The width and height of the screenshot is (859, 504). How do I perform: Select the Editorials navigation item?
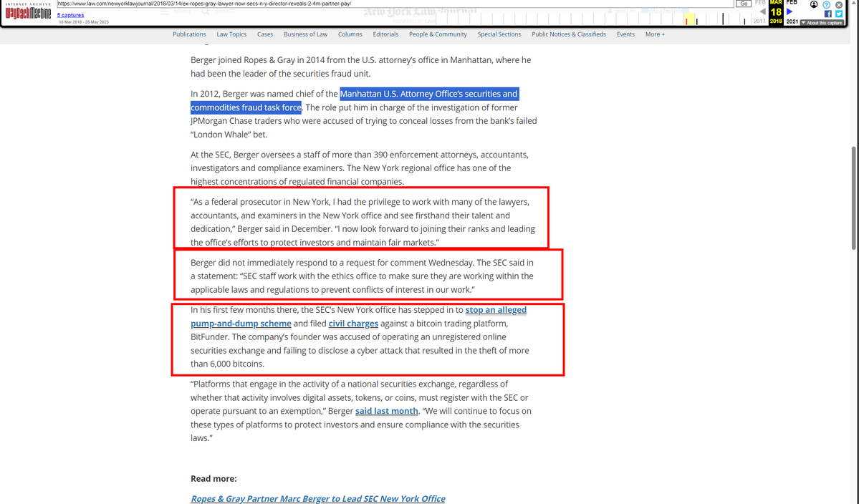tap(385, 34)
